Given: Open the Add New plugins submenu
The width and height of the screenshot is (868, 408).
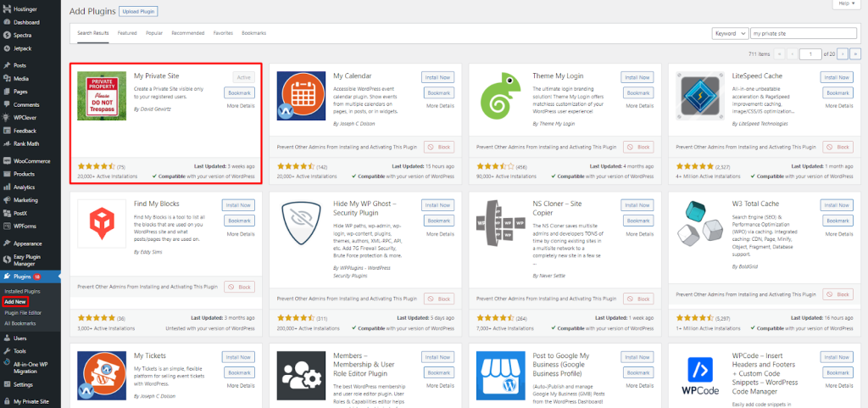Looking at the screenshot, I should tap(14, 302).
